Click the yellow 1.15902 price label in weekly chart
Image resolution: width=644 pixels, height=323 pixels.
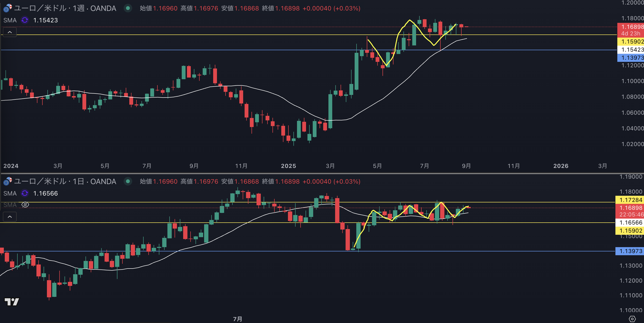click(x=631, y=41)
